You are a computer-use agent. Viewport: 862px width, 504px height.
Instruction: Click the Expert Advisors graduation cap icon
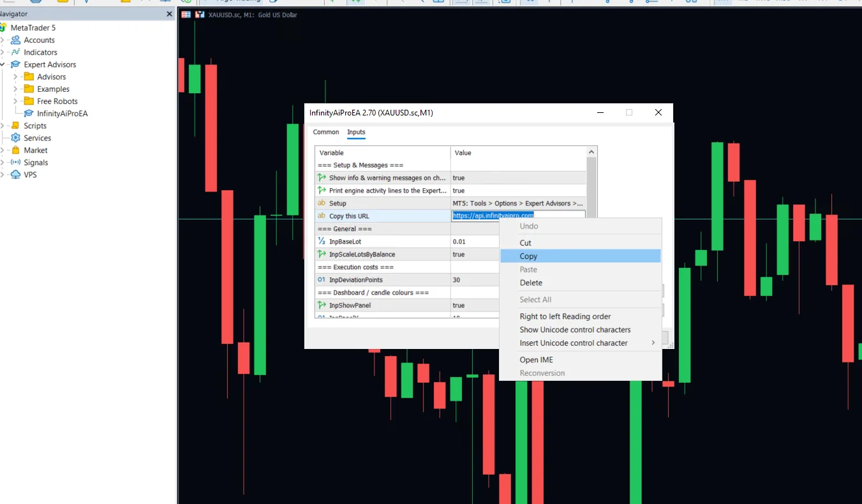tap(16, 64)
